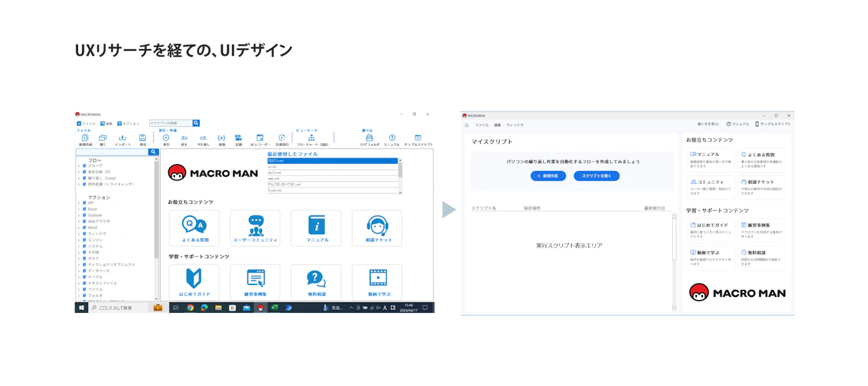
Task: Click the 変数 variables icon
Action: [x=221, y=138]
